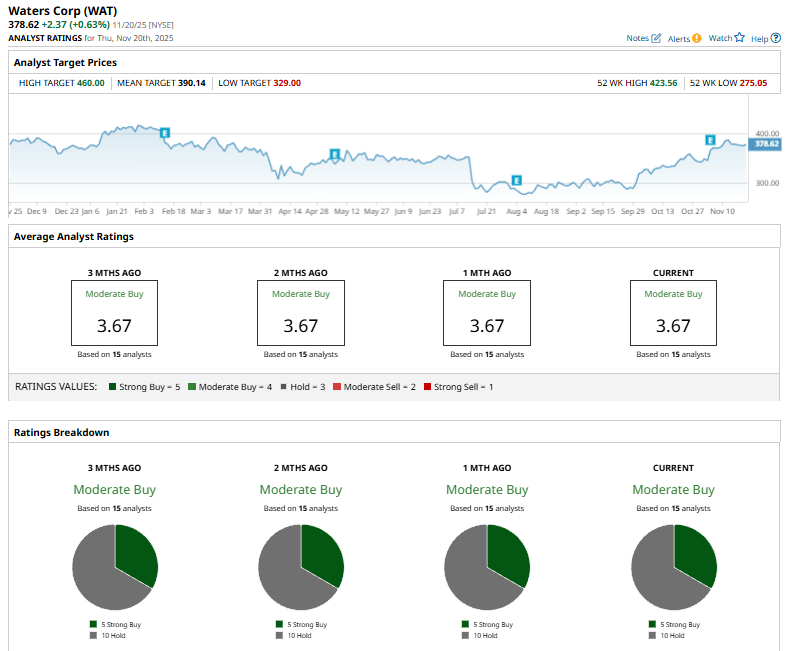Click the 378.62 price tag on chart
Viewport: 791px width, 651px height.
pos(765,144)
